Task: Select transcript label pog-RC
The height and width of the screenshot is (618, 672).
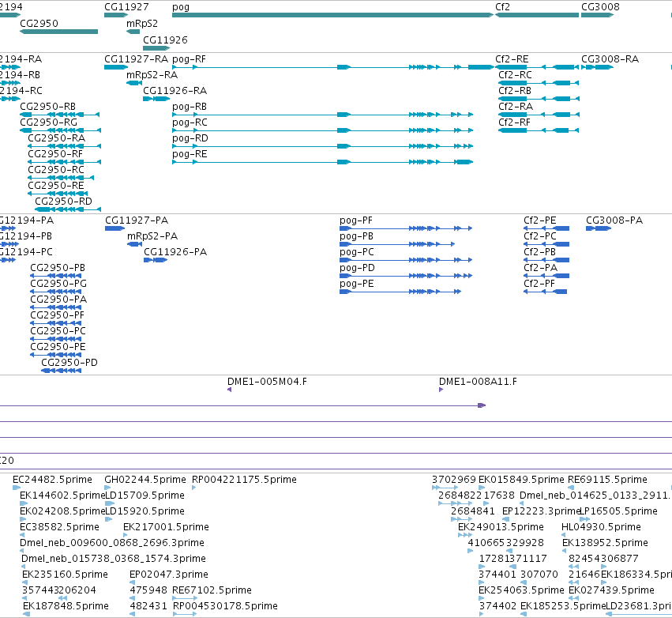Action: [x=190, y=122]
